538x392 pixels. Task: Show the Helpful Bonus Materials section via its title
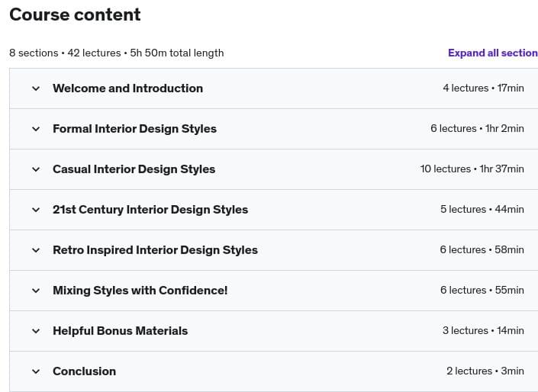click(120, 331)
